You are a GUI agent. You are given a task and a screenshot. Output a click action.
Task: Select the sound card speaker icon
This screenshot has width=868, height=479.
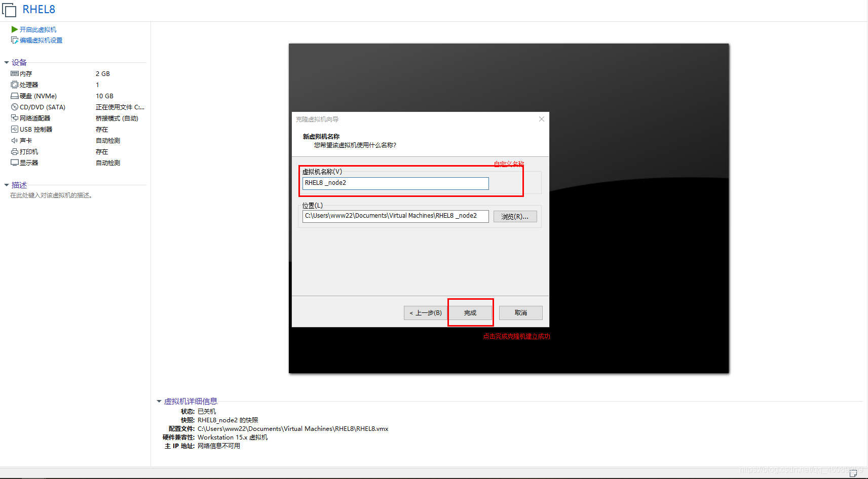pyautogui.click(x=15, y=140)
